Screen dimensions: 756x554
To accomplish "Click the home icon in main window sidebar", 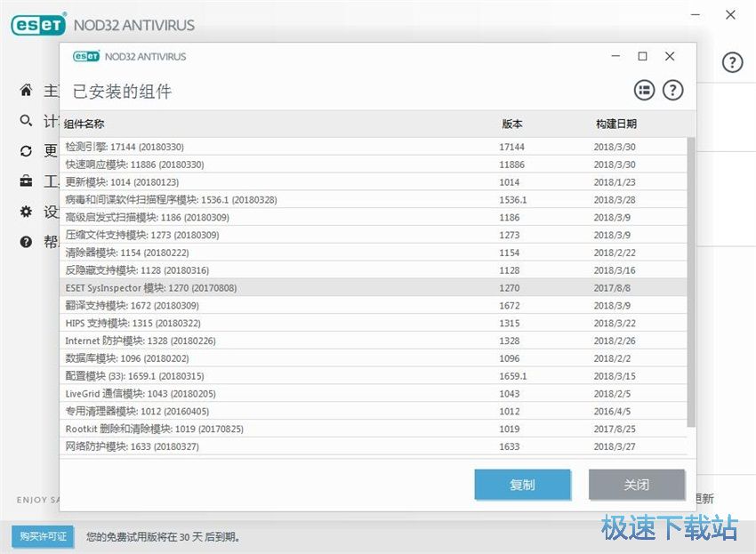I will pyautogui.click(x=26, y=90).
